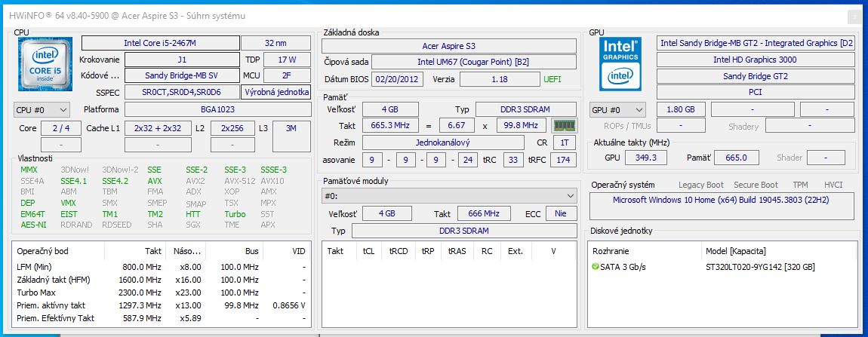Click the Výrobná jednotka button
Image resolution: width=868 pixels, height=337 pixels.
pyautogui.click(x=276, y=92)
